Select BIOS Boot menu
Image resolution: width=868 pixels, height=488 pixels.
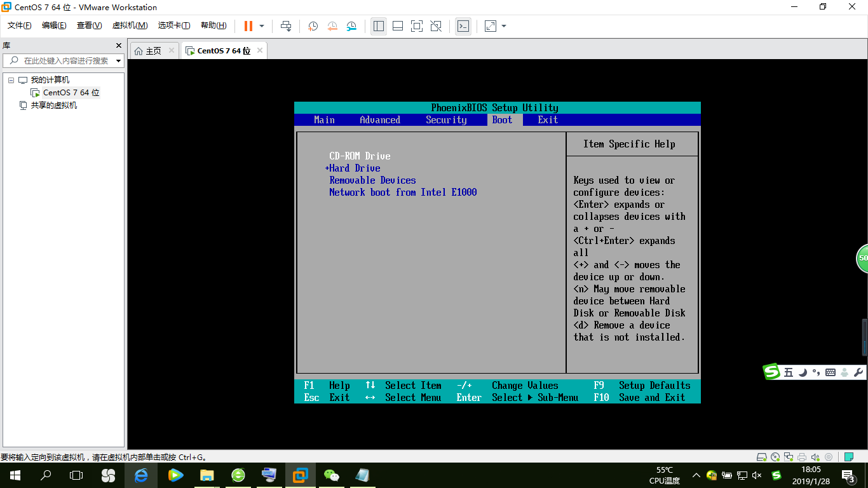pyautogui.click(x=502, y=120)
